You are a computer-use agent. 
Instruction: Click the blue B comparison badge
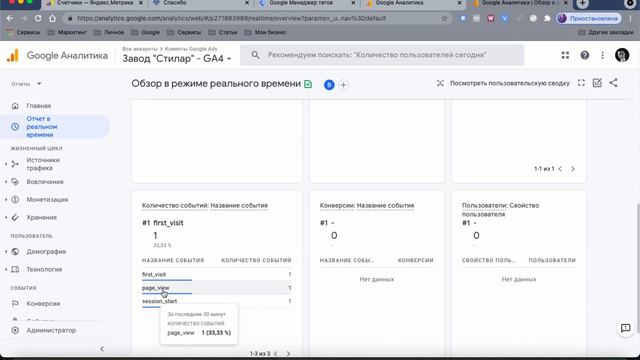click(x=329, y=85)
